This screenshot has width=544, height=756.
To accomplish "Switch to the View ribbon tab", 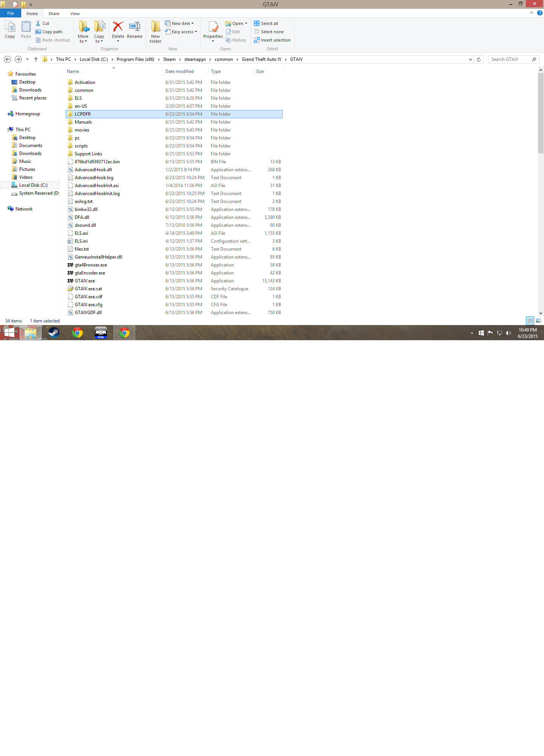I will (x=75, y=14).
